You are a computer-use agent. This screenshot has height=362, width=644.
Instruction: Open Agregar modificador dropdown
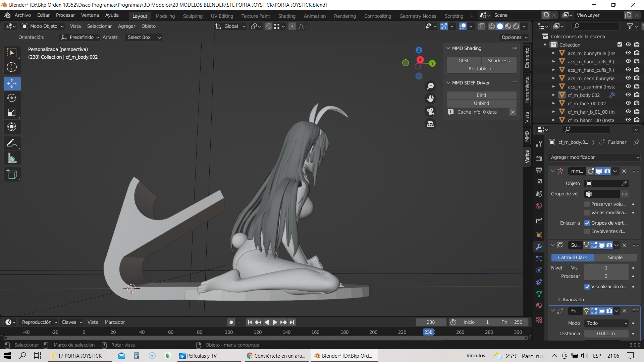point(595,157)
